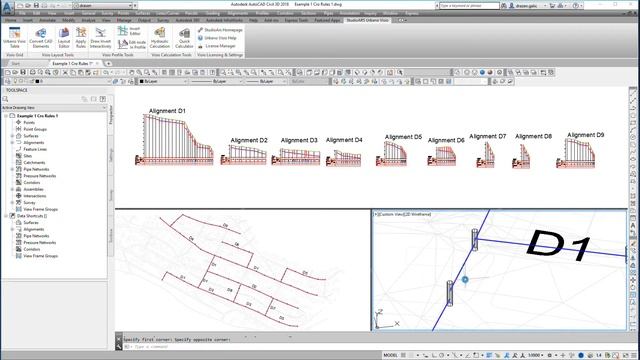Open StudioArs Homepage link
The image size is (640, 360).
[x=220, y=30]
